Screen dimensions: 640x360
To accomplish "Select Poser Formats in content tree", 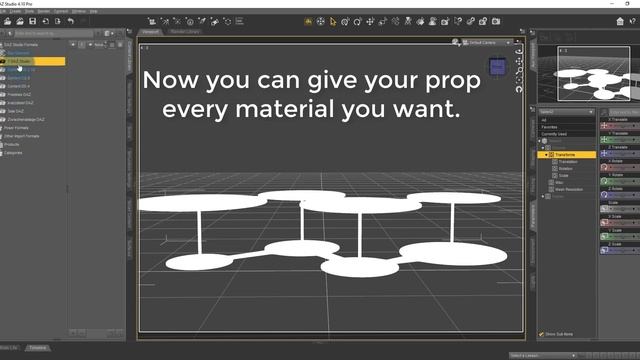I will (16, 128).
